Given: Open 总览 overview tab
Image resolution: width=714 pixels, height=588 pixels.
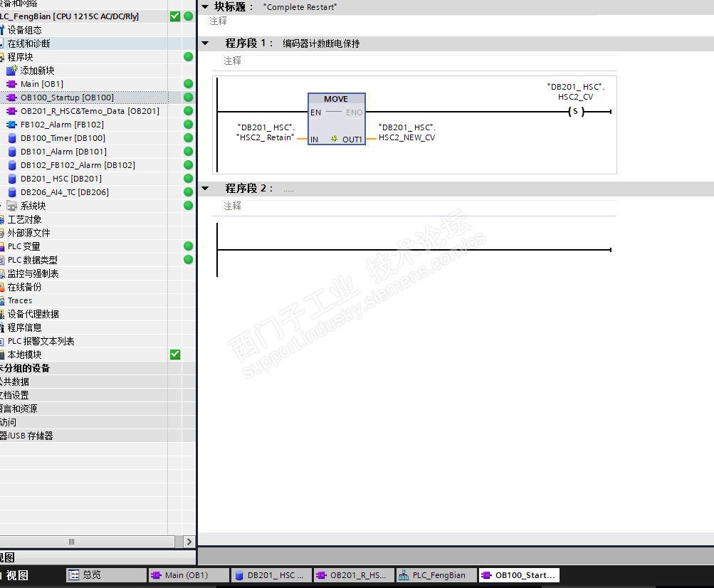Looking at the screenshot, I should 105,575.
